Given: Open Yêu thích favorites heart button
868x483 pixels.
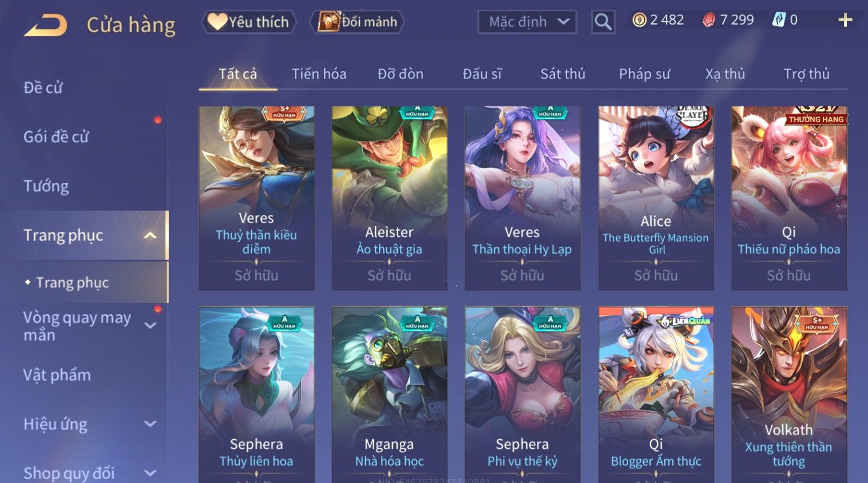Looking at the screenshot, I should click(248, 22).
